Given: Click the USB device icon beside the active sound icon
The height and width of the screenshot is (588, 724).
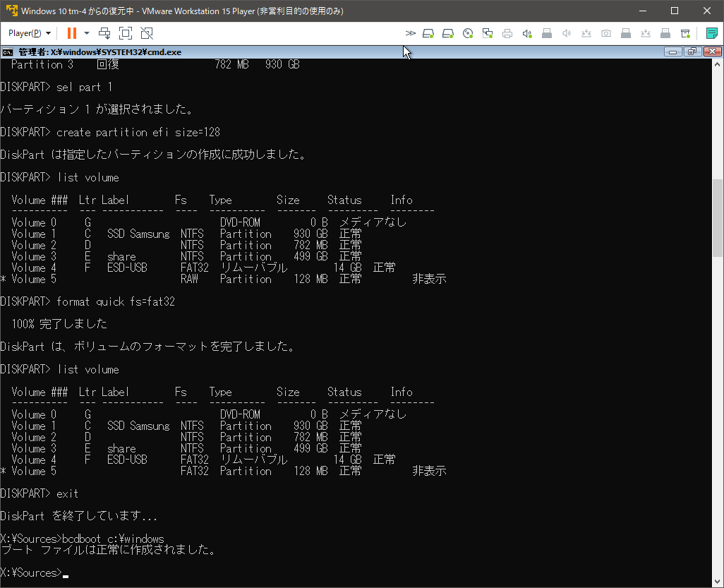Looking at the screenshot, I should pyautogui.click(x=547, y=33).
